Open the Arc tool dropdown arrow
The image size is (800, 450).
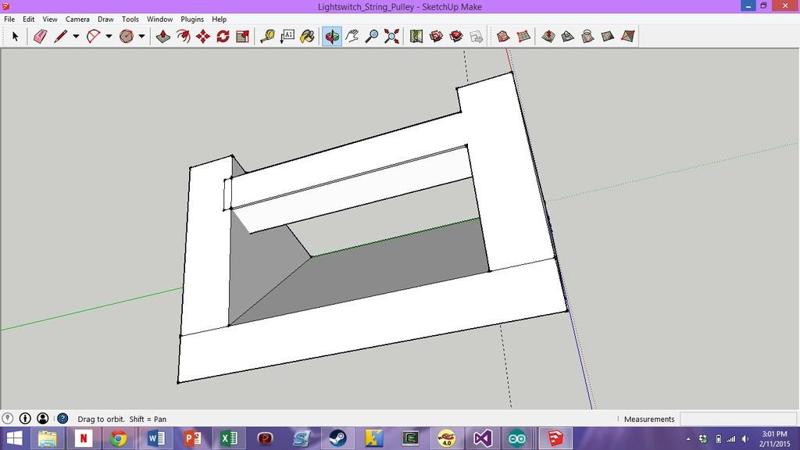pyautogui.click(x=108, y=36)
